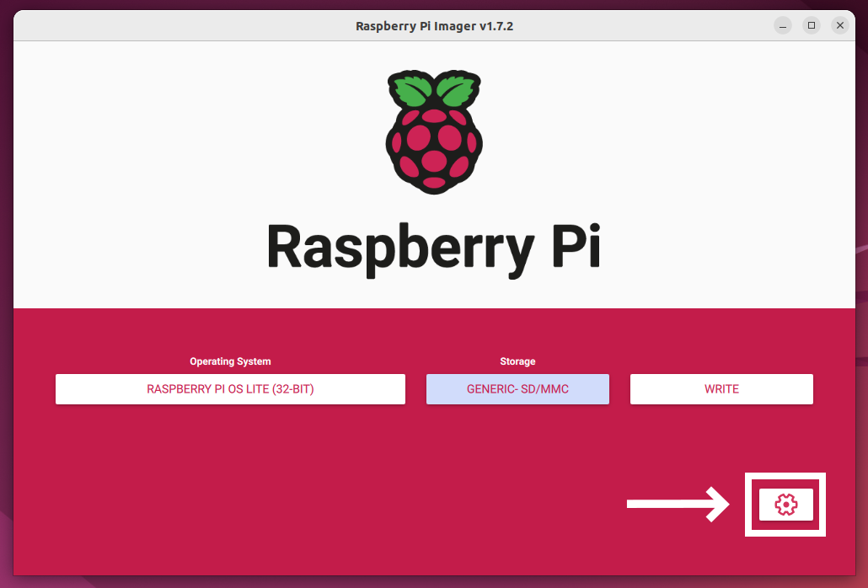Click the 'Storage' label text
This screenshot has height=588, width=868.
[517, 361]
